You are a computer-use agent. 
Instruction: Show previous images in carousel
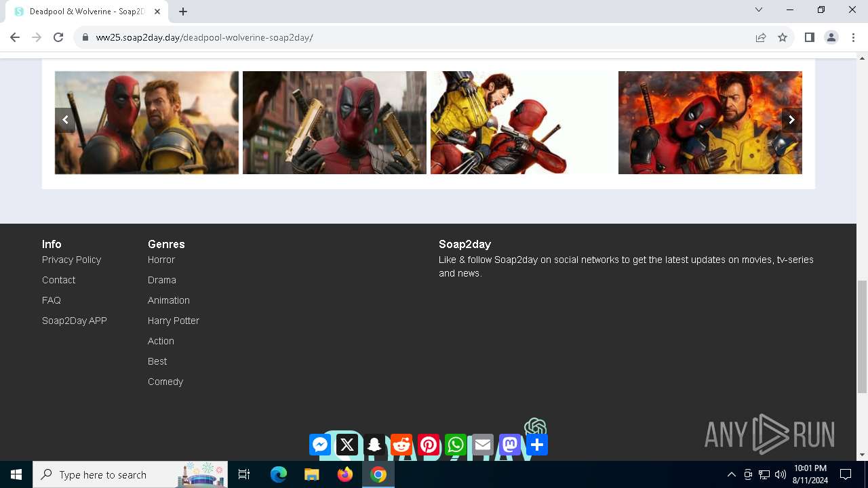point(65,120)
